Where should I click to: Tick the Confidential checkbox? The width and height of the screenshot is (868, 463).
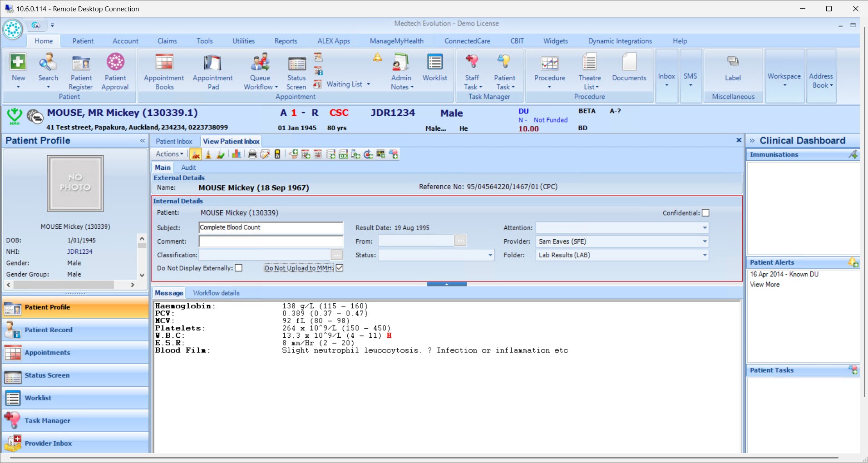click(x=705, y=213)
